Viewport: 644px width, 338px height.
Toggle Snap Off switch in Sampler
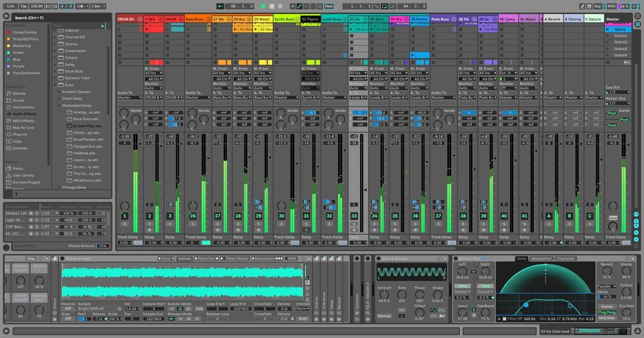[x=68, y=319]
